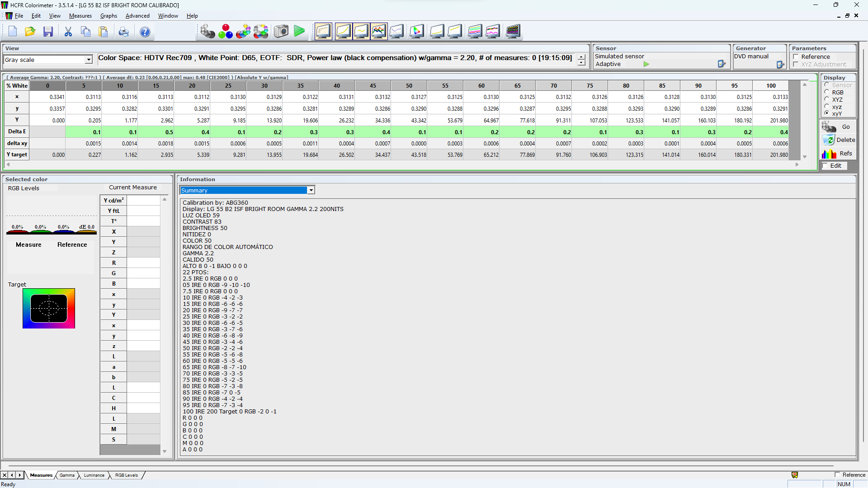The width and height of the screenshot is (868, 488).
Task: Open the Summary information dropdown
Action: [311, 190]
